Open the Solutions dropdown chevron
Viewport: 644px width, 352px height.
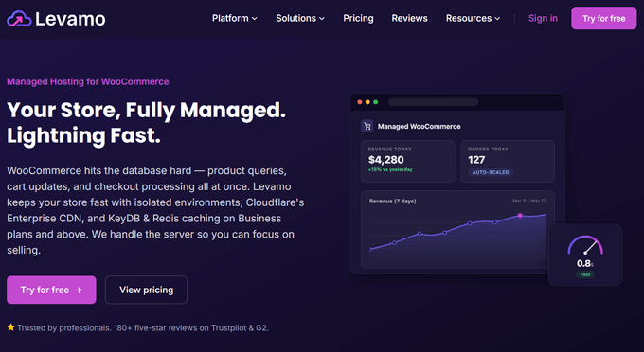322,19
